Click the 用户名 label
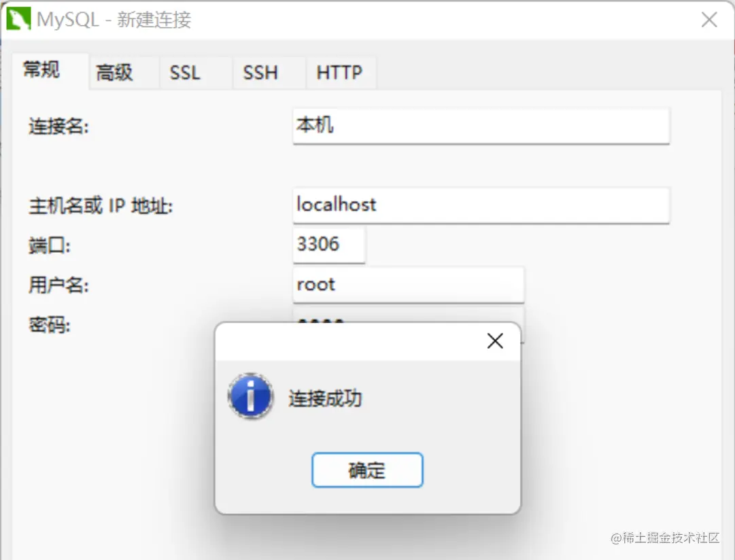 pos(58,285)
